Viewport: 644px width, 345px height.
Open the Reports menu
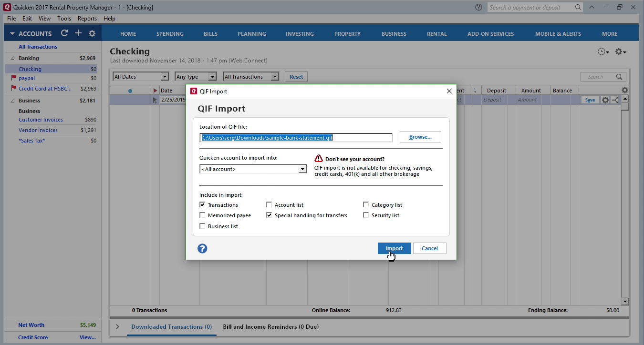[x=87, y=19]
